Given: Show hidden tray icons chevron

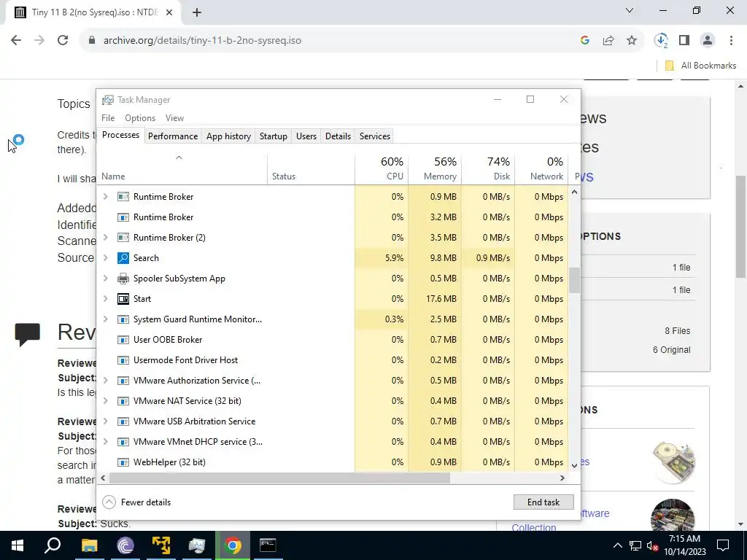Looking at the screenshot, I should pyautogui.click(x=617, y=545).
